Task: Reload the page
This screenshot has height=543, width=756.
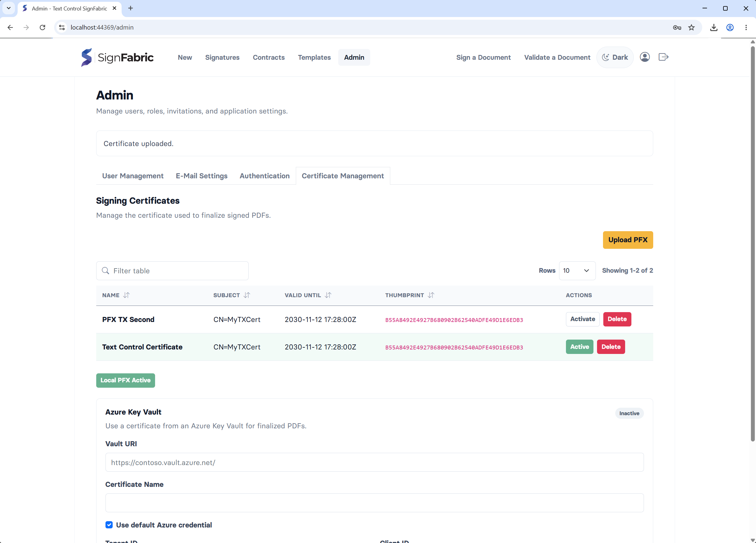Action: tap(42, 27)
